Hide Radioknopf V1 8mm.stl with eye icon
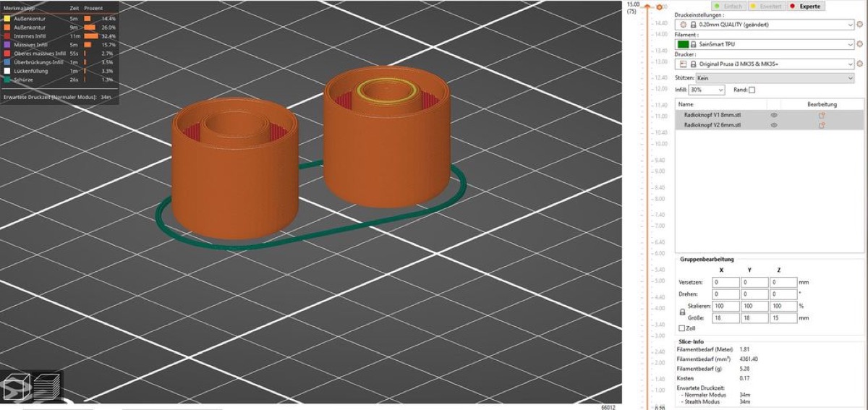The height and width of the screenshot is (410, 868). [774, 115]
